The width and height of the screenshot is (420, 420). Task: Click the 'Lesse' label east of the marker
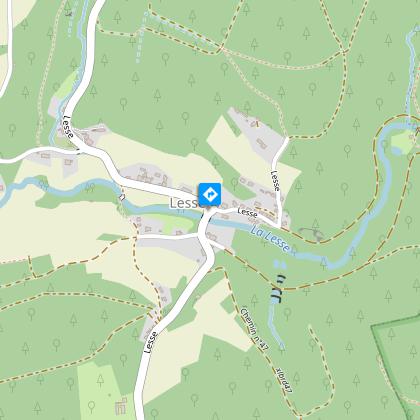(248, 212)
